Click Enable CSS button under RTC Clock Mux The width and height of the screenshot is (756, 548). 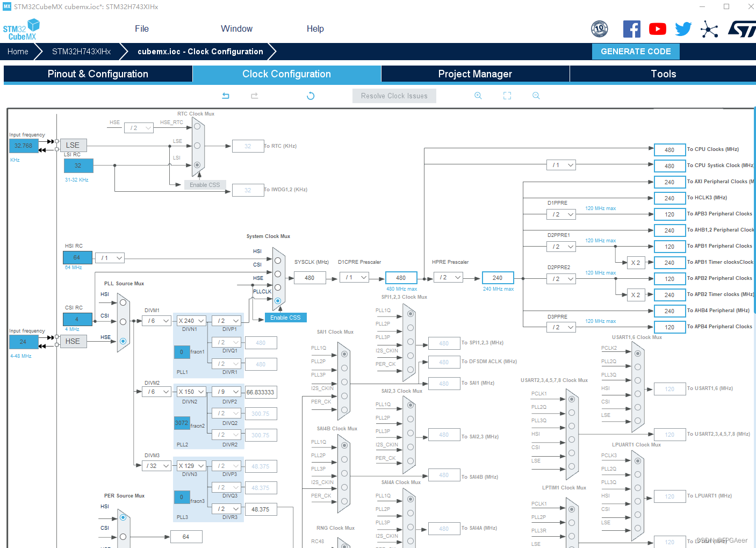205,185
